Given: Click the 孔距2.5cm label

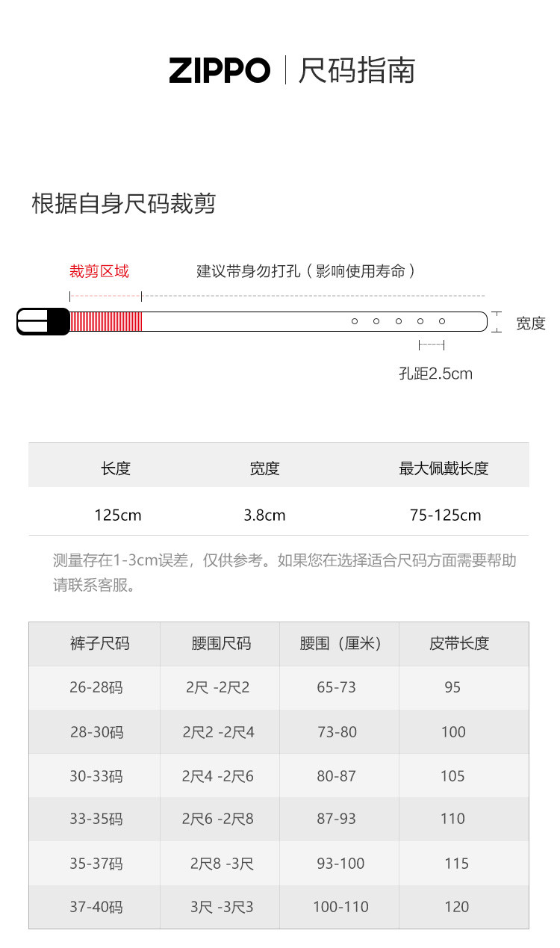Looking at the screenshot, I should [435, 374].
